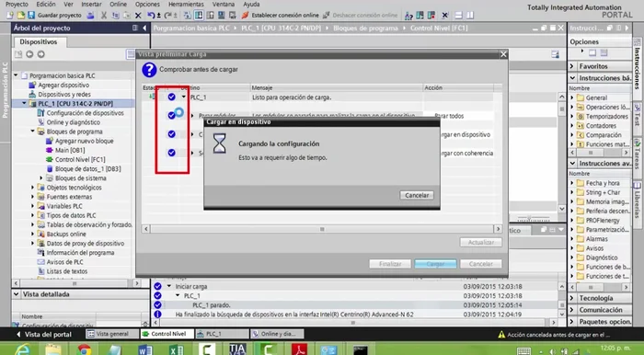Open the Online menu
644x355 pixels.
pos(119,4)
